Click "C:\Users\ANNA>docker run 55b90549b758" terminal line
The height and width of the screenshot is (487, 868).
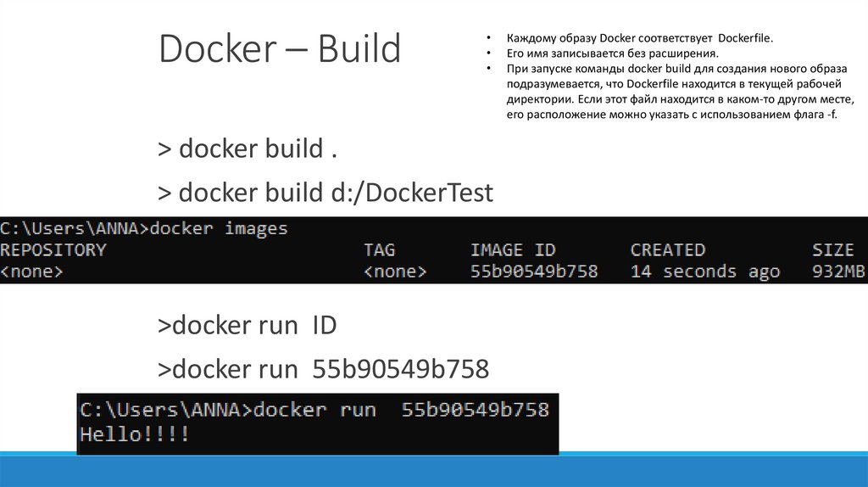click(x=314, y=410)
